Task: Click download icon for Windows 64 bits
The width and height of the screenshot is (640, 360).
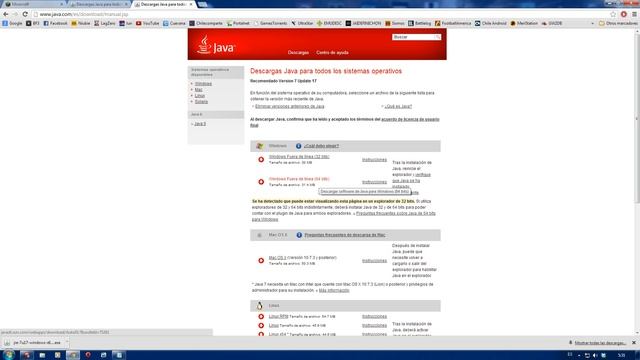Action: pyautogui.click(x=261, y=182)
